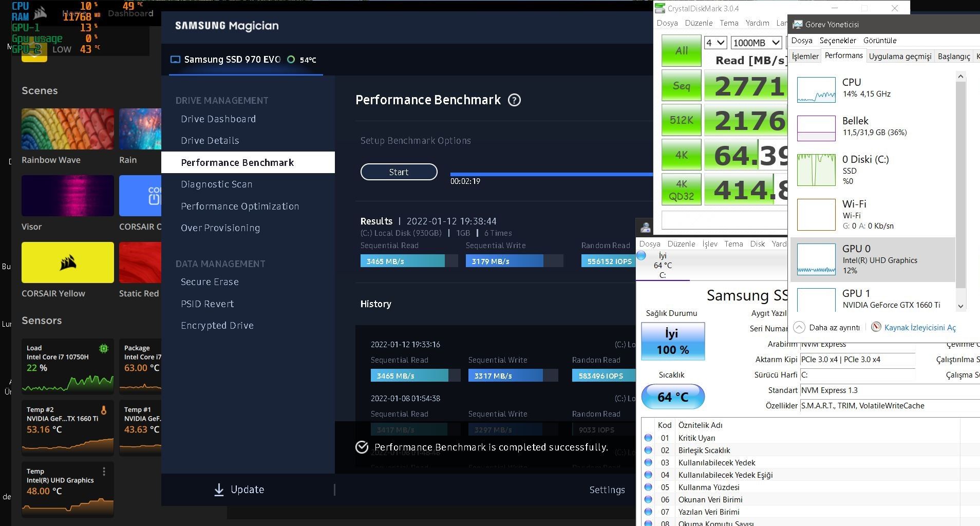Open Yardım menu in CrystalDiskMark
Screen dimensions: 980x526
tap(757, 23)
